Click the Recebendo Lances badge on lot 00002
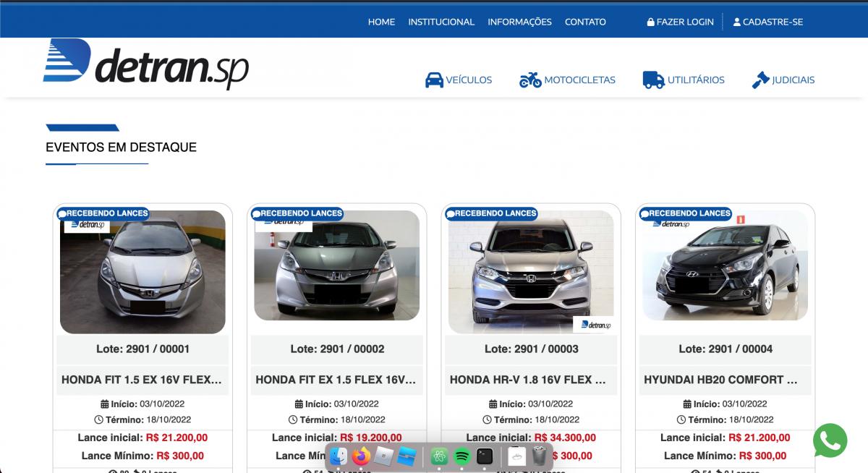The height and width of the screenshot is (473, 868). tap(297, 213)
